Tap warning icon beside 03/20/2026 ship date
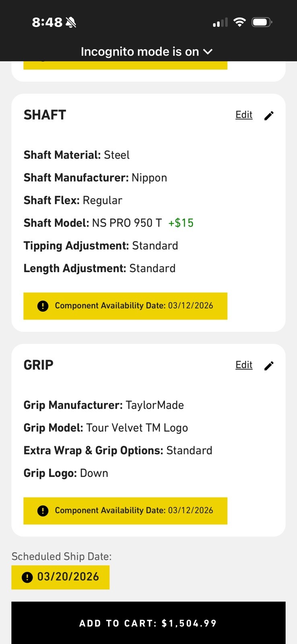Screen dimensions: 297x644 pyautogui.click(x=27, y=577)
